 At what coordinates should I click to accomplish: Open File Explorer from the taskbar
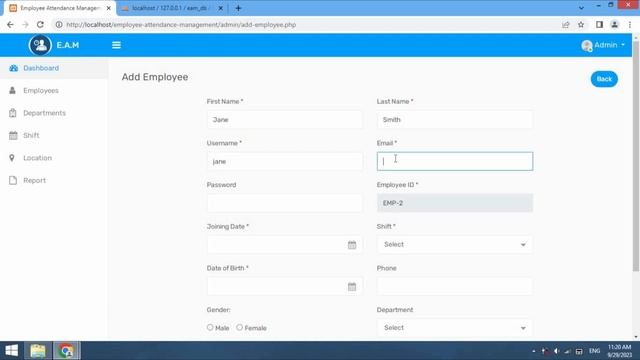pos(38,351)
